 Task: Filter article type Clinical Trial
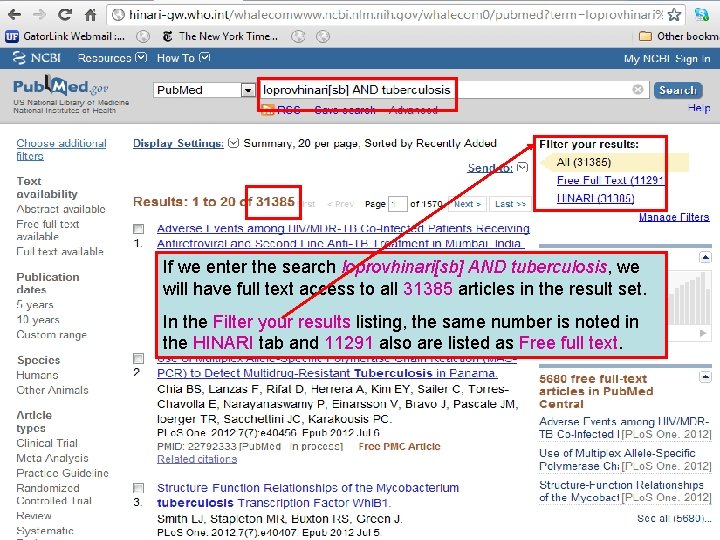[x=47, y=443]
